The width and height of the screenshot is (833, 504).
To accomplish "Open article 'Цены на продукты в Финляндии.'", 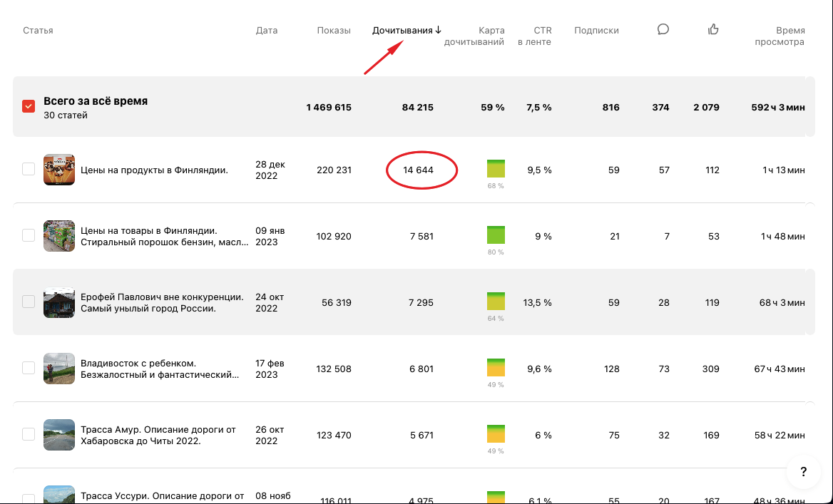I will [x=154, y=170].
